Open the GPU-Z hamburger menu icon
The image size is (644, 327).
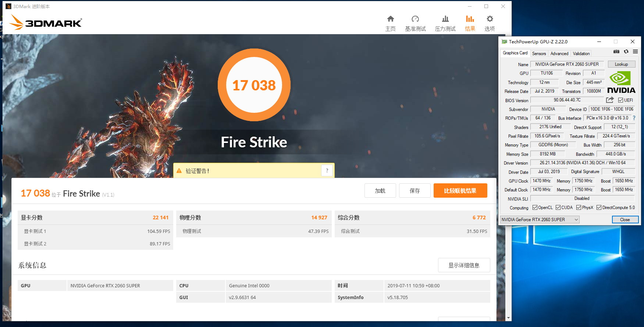coord(635,52)
